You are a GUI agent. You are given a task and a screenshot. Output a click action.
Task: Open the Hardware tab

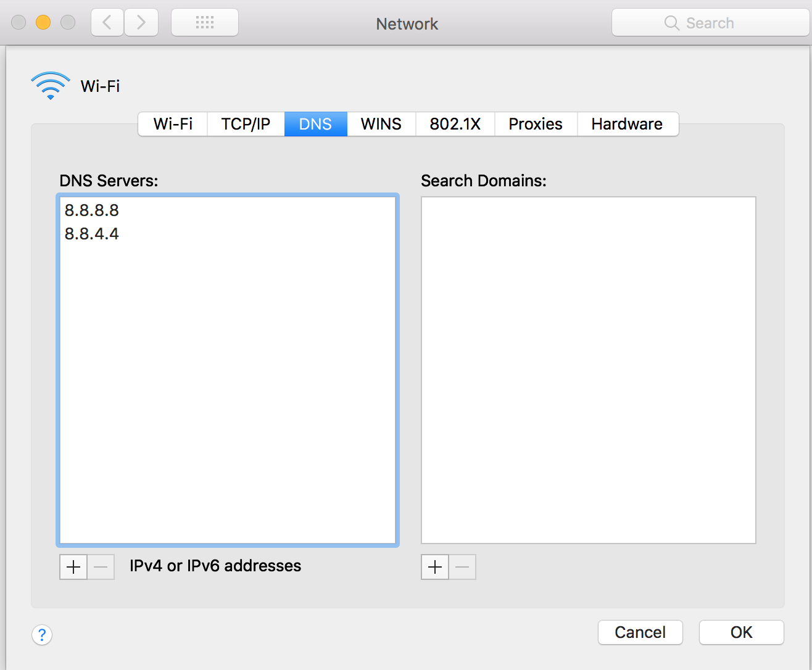pos(628,124)
